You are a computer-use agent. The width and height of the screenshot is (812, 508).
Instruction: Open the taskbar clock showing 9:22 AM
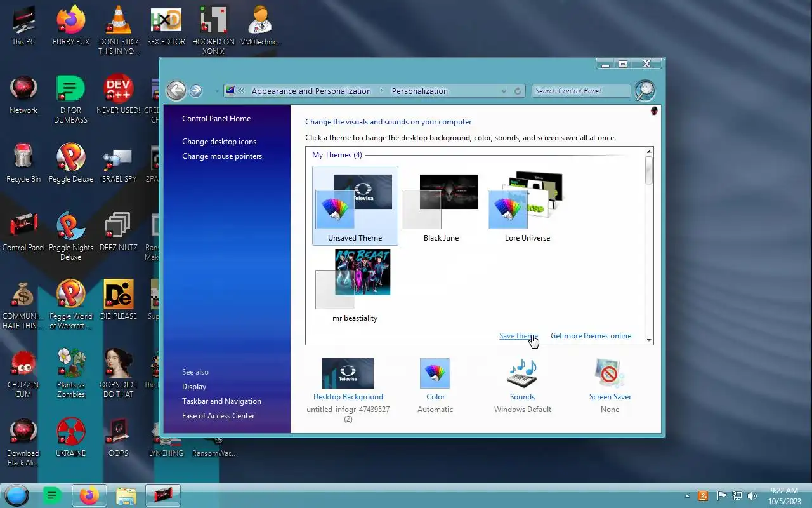[x=784, y=496]
